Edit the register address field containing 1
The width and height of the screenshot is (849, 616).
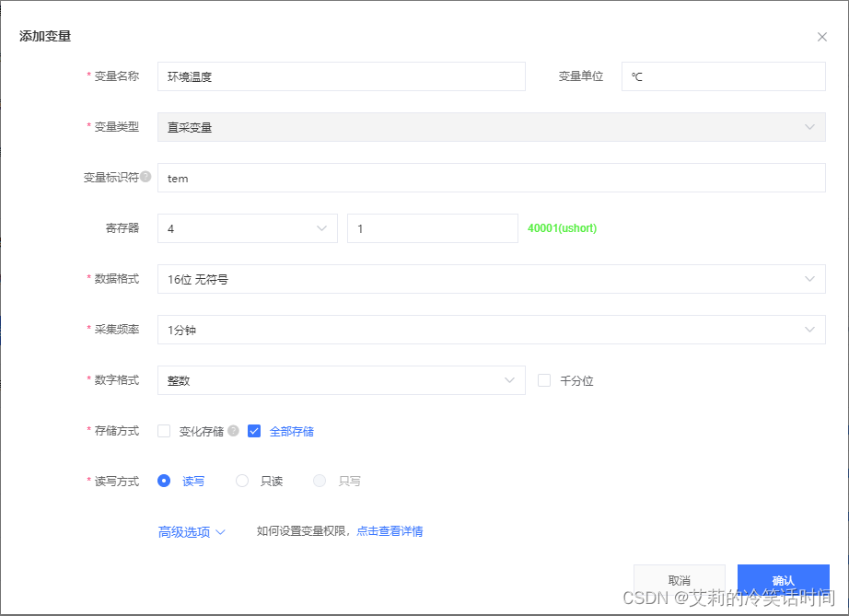pyautogui.click(x=432, y=228)
